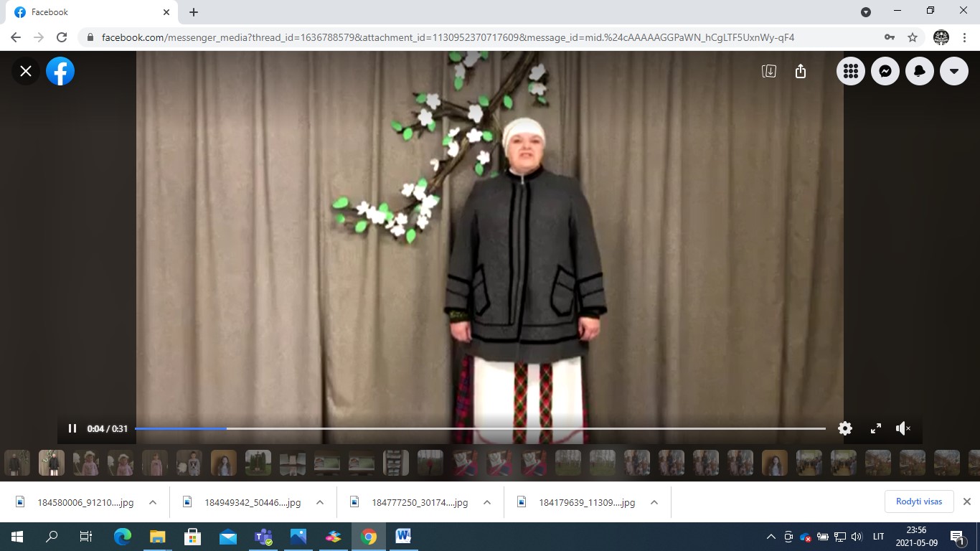
Task: Open Mail app from taskbar
Action: click(227, 537)
